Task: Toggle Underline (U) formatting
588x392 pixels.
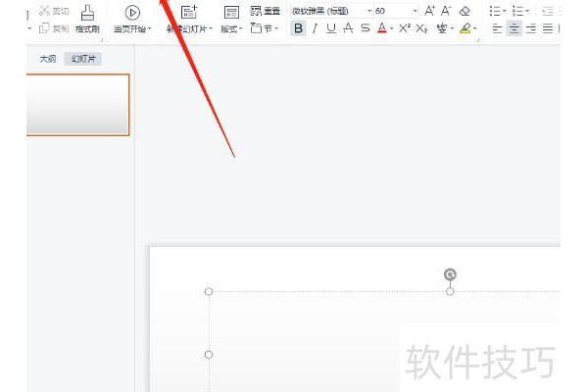Action: (331, 28)
